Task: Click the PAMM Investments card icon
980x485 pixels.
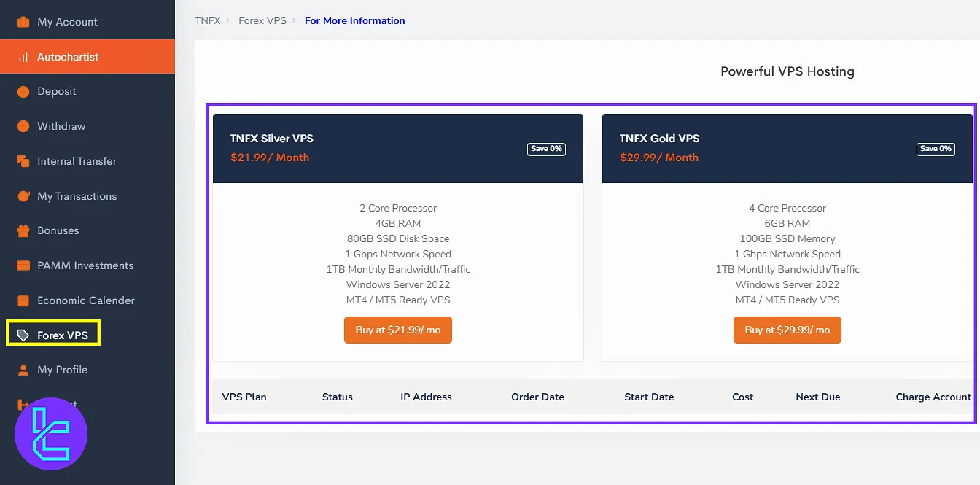Action: pos(23,265)
